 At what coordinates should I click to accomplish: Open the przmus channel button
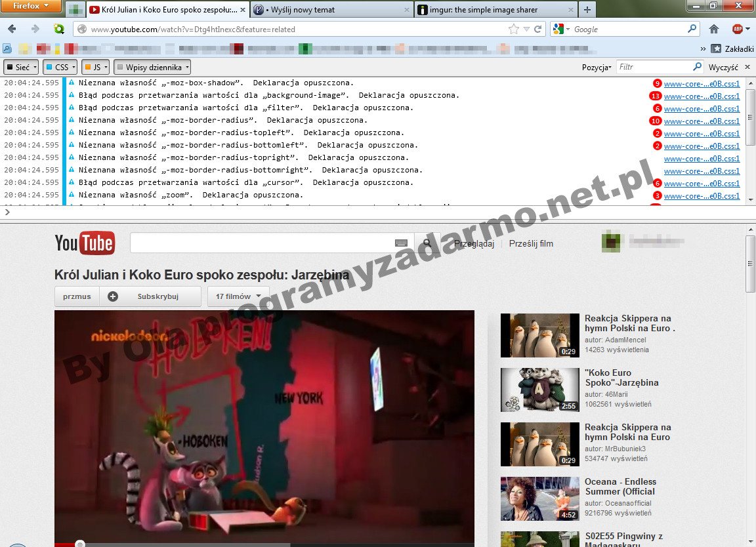pos(77,296)
